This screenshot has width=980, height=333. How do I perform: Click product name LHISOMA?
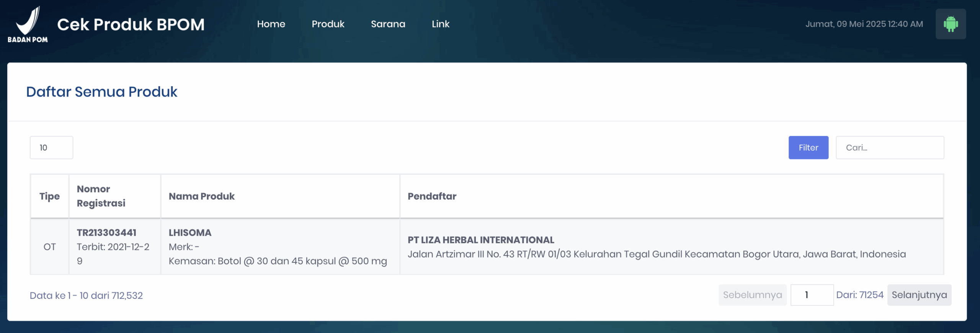tap(190, 233)
